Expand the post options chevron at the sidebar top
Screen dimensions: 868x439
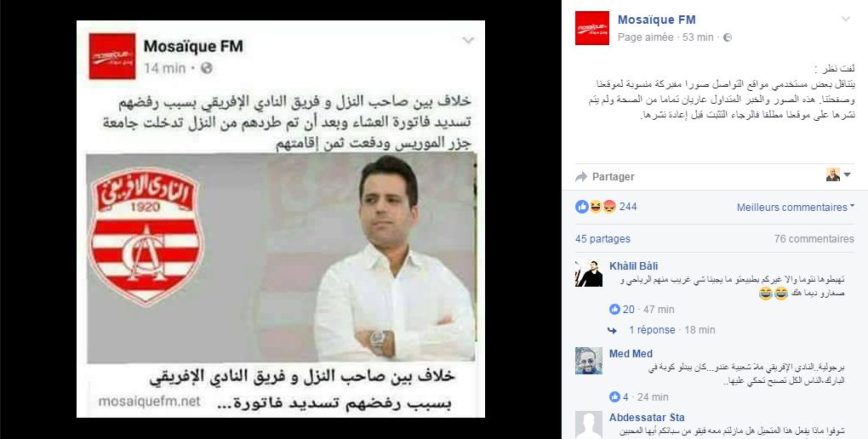click(x=845, y=20)
